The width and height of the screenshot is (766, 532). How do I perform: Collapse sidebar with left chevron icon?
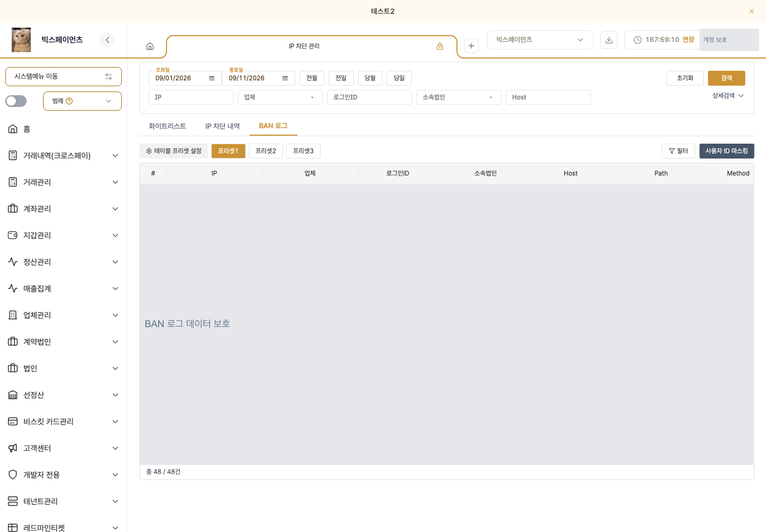point(107,40)
